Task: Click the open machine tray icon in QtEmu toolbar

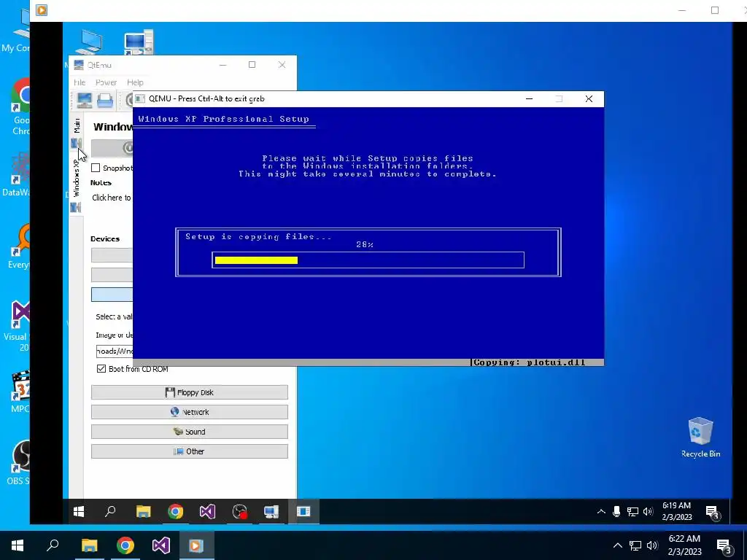Action: coord(105,101)
